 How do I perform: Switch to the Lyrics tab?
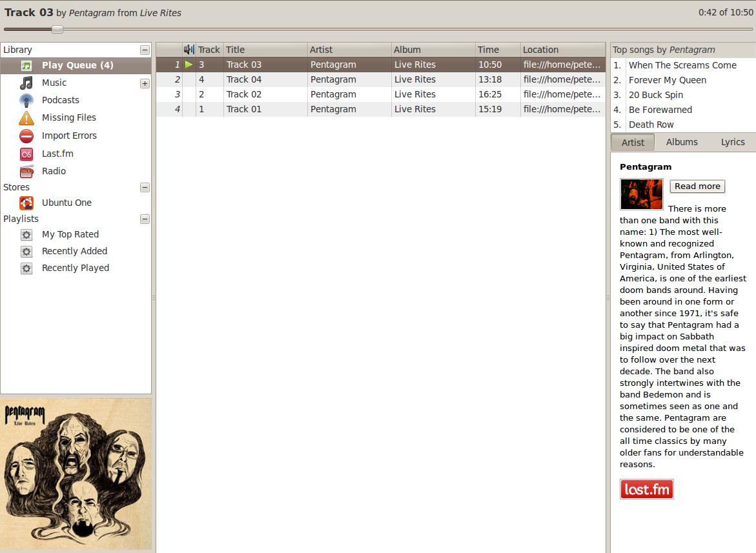click(x=732, y=142)
